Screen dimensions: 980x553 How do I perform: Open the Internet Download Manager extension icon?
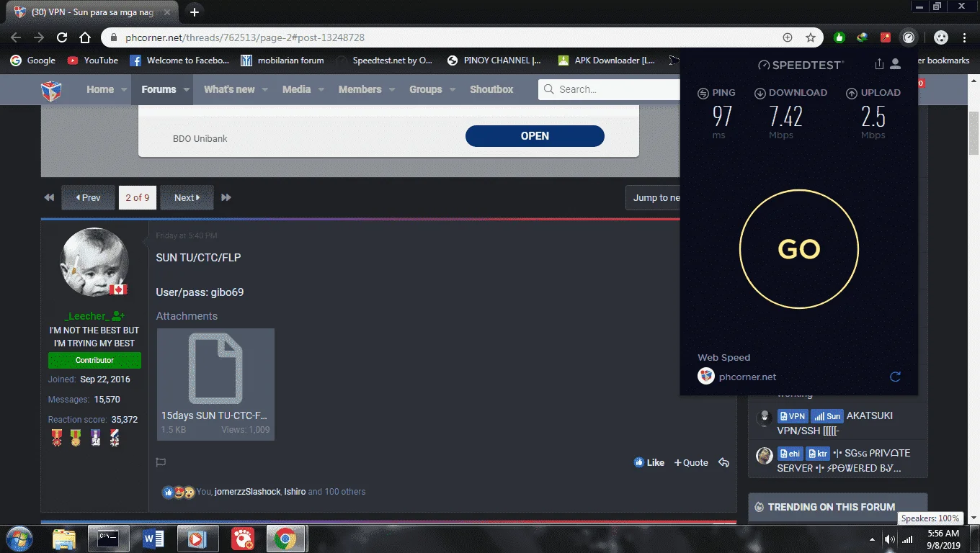[x=862, y=37]
